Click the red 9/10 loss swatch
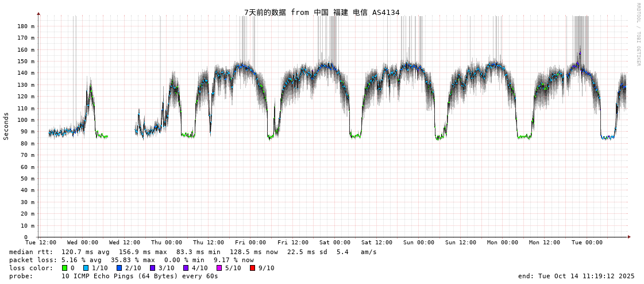Screen dimensions: 644x284 (x=252, y=268)
